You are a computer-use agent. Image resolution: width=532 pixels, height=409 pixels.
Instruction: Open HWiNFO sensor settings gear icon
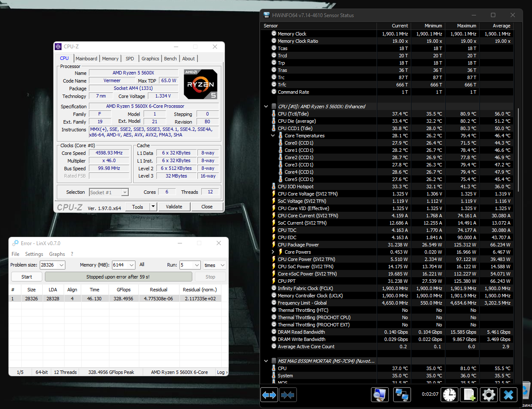pyautogui.click(x=489, y=395)
